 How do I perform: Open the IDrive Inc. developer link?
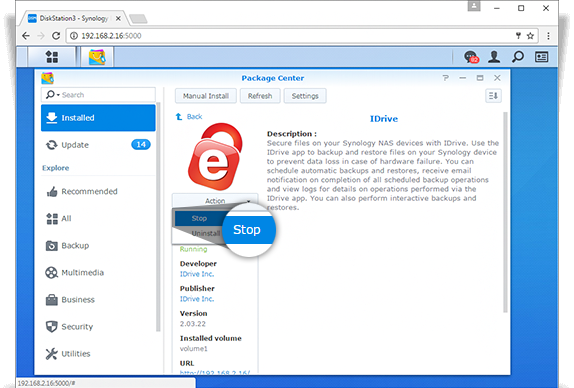pos(197,274)
